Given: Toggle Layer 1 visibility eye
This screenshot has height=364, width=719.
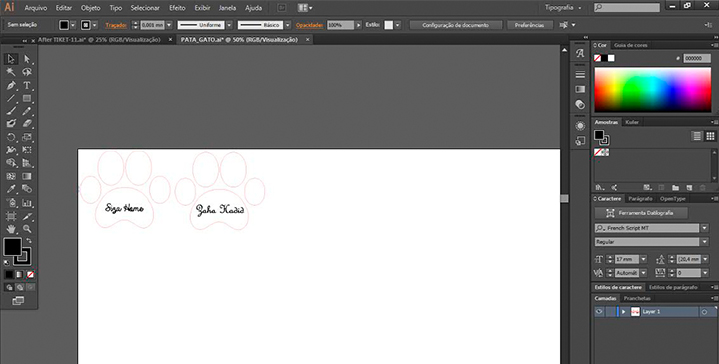Looking at the screenshot, I should click(599, 311).
